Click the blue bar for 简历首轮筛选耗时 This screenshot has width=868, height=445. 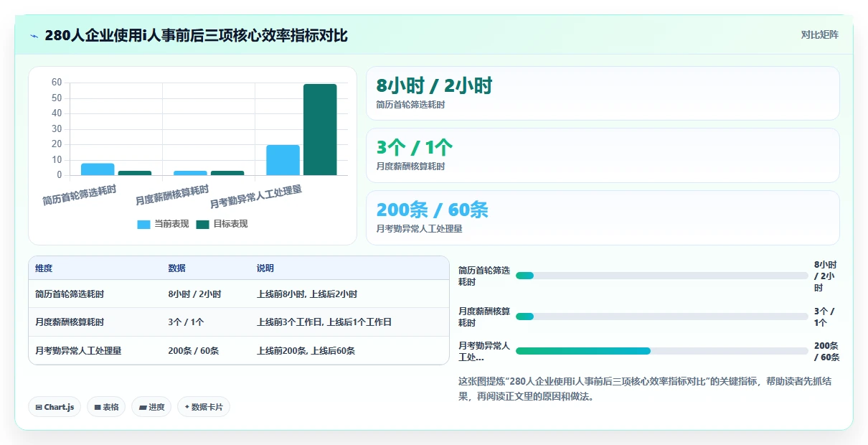(98, 169)
